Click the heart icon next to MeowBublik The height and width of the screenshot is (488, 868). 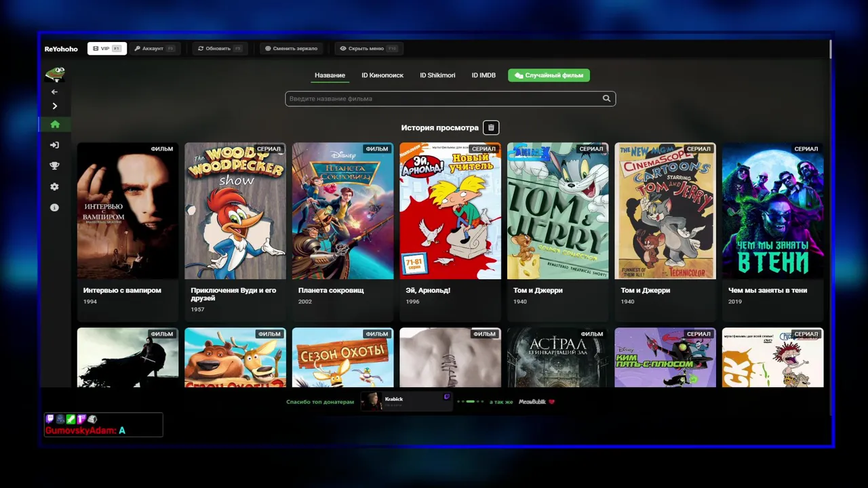tap(551, 402)
